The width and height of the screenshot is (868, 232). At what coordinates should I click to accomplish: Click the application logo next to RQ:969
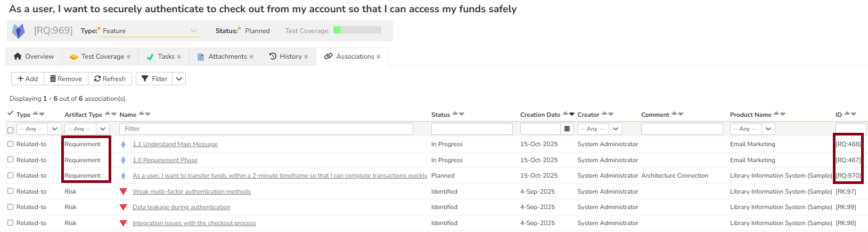(19, 31)
